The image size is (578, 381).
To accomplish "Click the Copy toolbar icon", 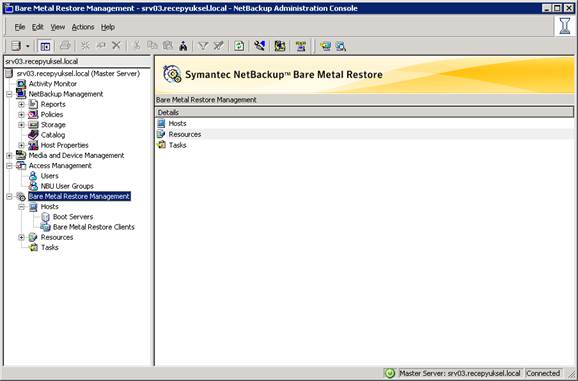I will 152,45.
